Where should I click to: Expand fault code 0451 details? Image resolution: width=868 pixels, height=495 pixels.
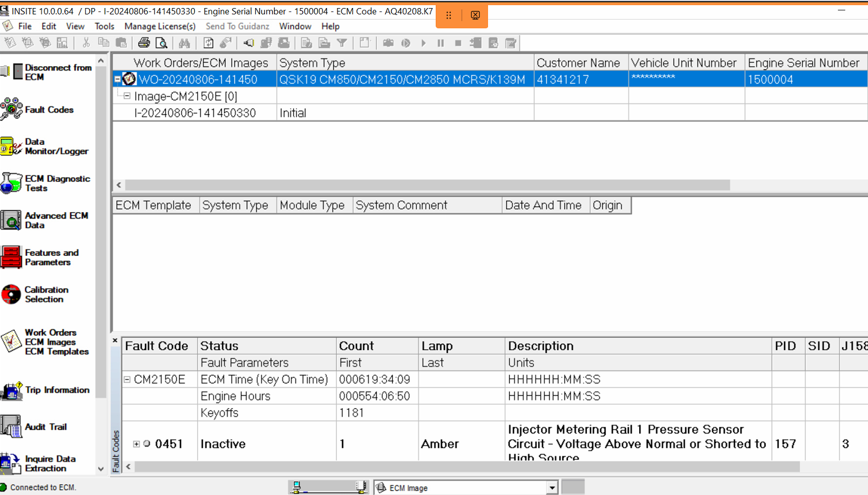(136, 444)
